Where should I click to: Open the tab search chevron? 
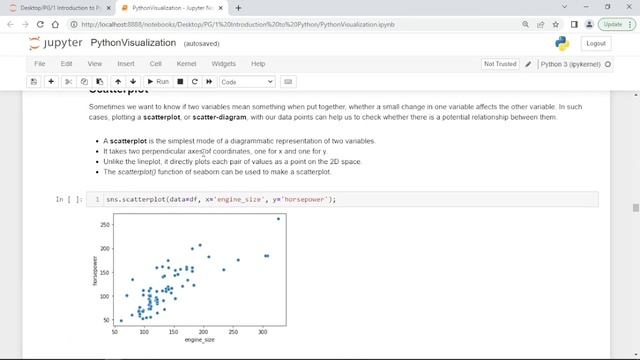click(x=564, y=7)
